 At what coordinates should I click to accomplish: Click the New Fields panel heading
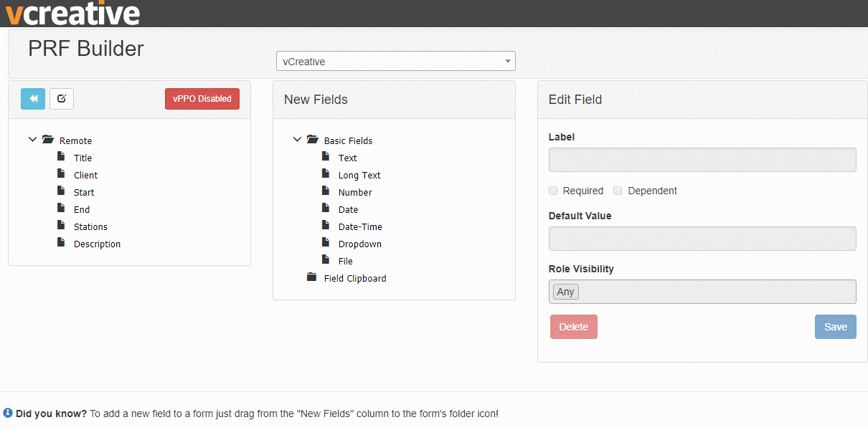(316, 100)
